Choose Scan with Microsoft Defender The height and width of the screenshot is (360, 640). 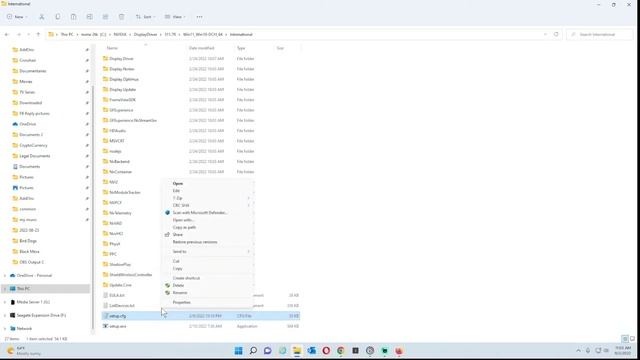point(208,213)
